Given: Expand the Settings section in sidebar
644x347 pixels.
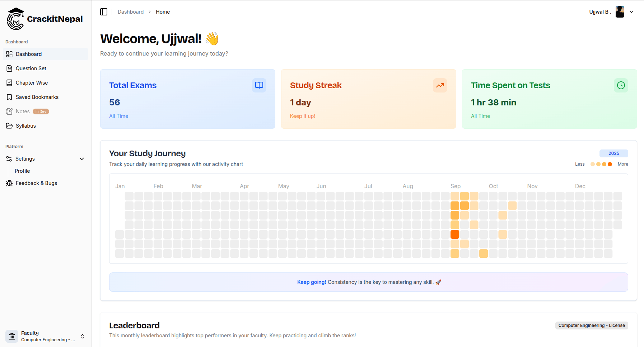Looking at the screenshot, I should click(25, 158).
